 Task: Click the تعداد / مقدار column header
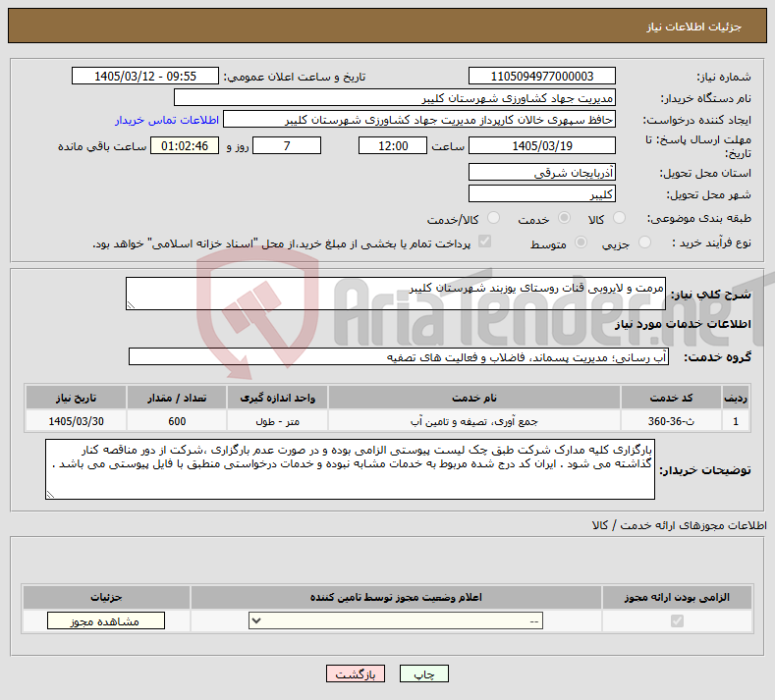click(x=177, y=398)
